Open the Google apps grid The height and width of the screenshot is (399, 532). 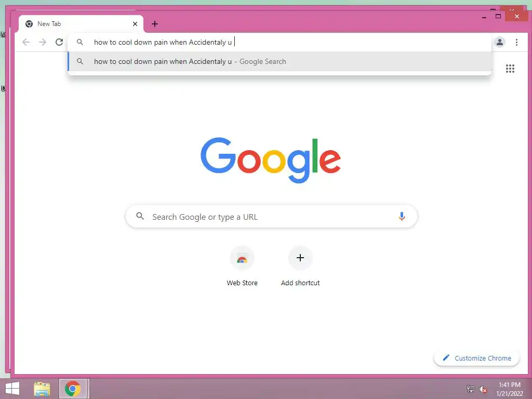(x=510, y=69)
